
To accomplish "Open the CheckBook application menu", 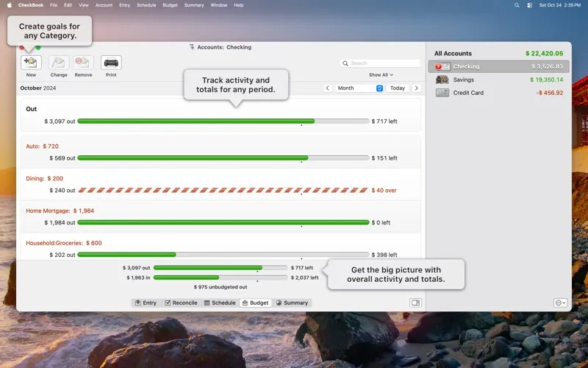I will [x=31, y=5].
